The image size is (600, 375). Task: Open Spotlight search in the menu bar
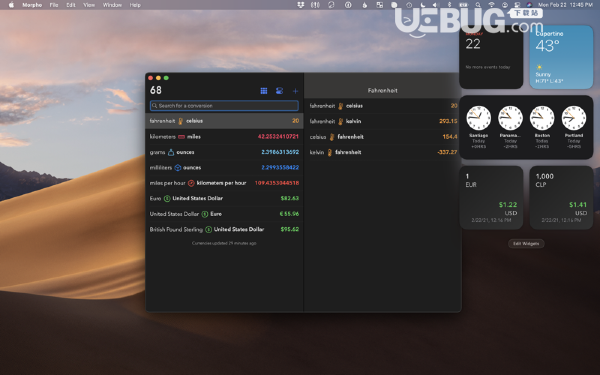[478, 5]
